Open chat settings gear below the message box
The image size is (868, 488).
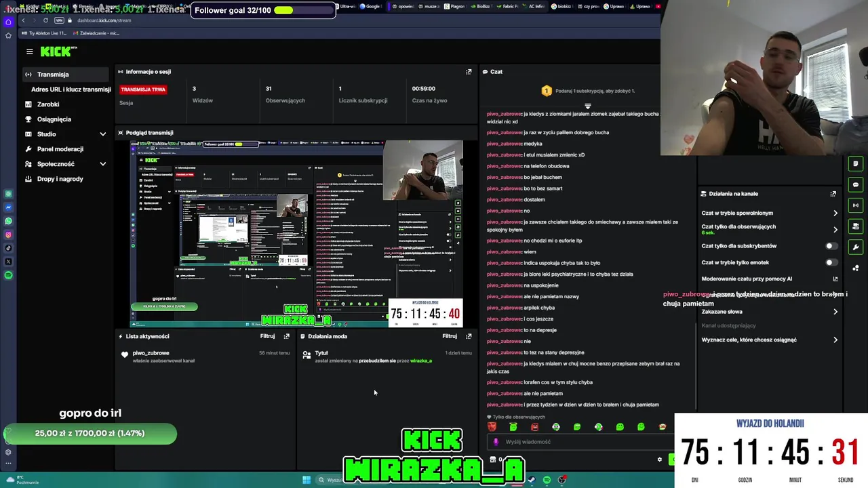point(659,460)
